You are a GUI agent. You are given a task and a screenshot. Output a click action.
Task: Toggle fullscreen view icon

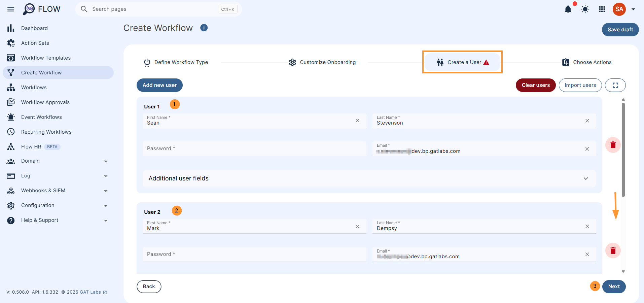[x=615, y=85]
